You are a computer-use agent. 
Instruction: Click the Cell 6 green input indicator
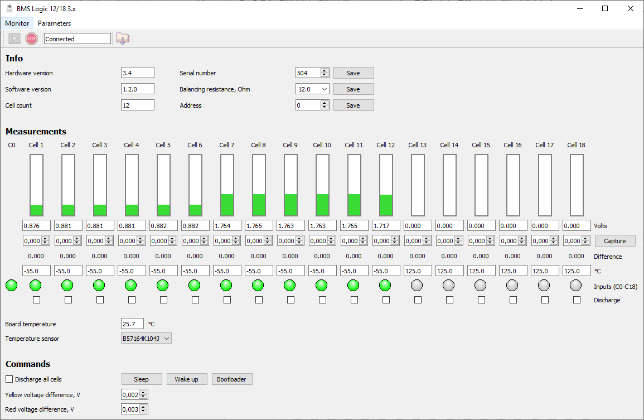194,285
